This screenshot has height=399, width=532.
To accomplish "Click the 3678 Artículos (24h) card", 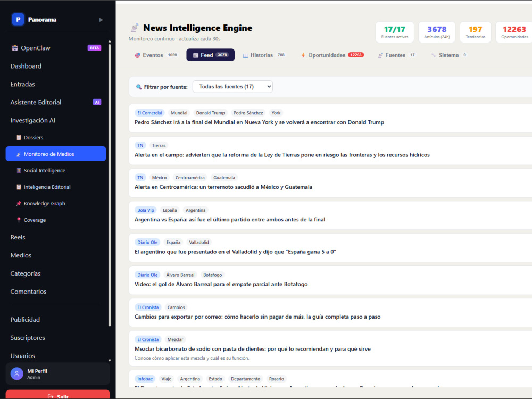I will 437,32.
